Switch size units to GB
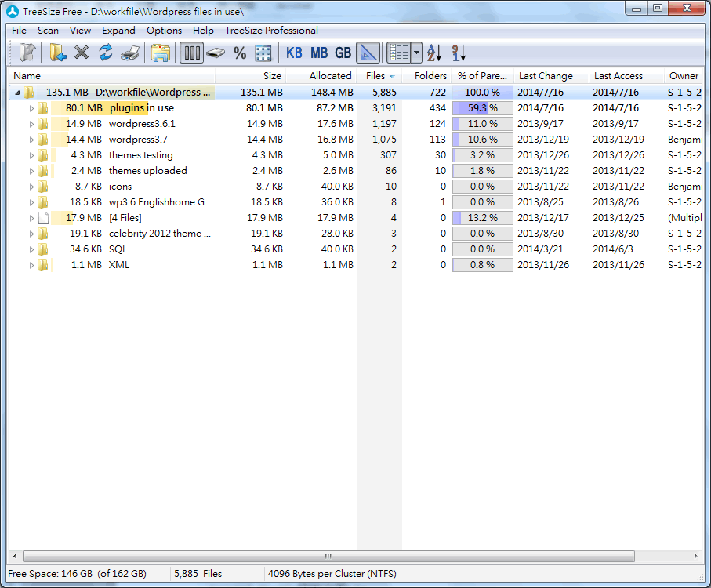The image size is (711, 588). coord(343,53)
